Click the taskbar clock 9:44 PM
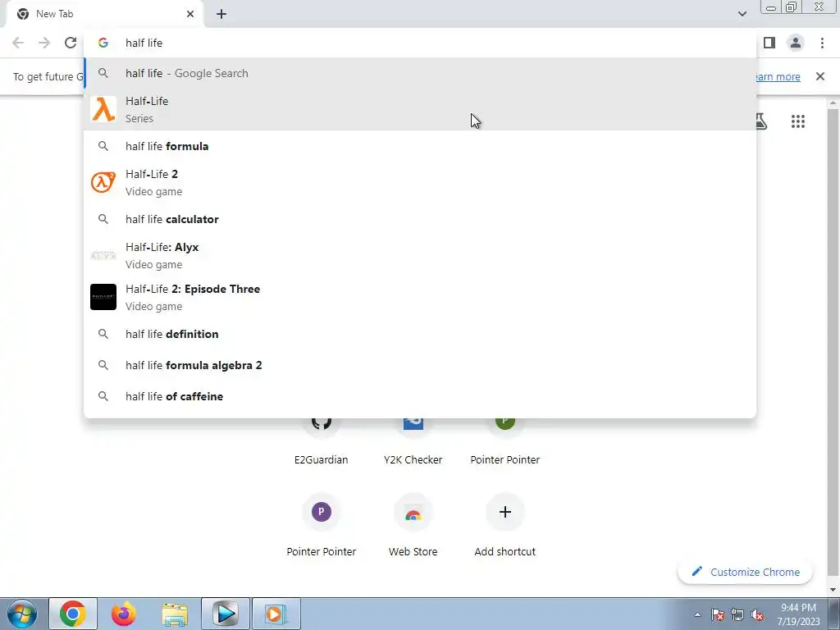The width and height of the screenshot is (840, 630). [799, 608]
